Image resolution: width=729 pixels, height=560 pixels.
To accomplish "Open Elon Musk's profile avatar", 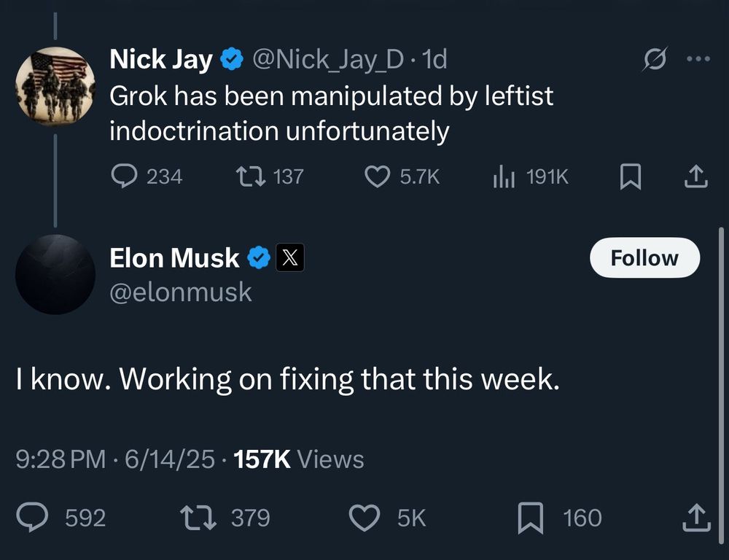I will point(55,274).
